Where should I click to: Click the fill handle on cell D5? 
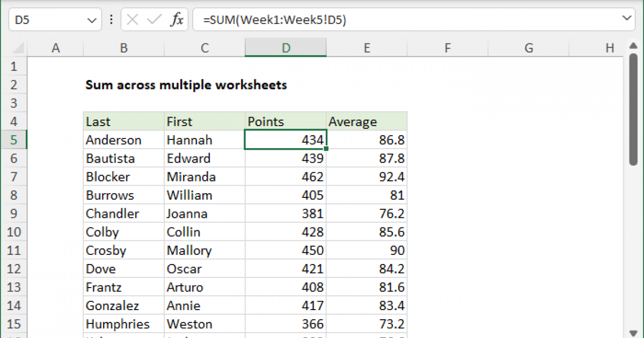pyautogui.click(x=326, y=149)
